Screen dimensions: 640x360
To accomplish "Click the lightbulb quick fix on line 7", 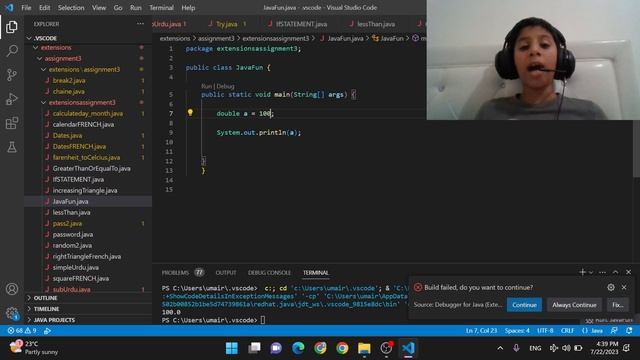I will pyautogui.click(x=190, y=112).
